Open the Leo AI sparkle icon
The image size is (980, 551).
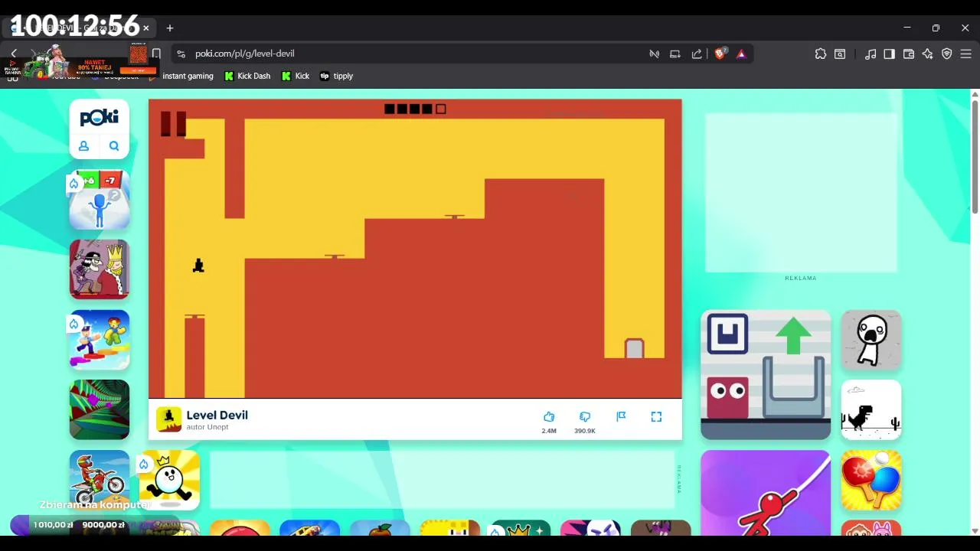(928, 54)
